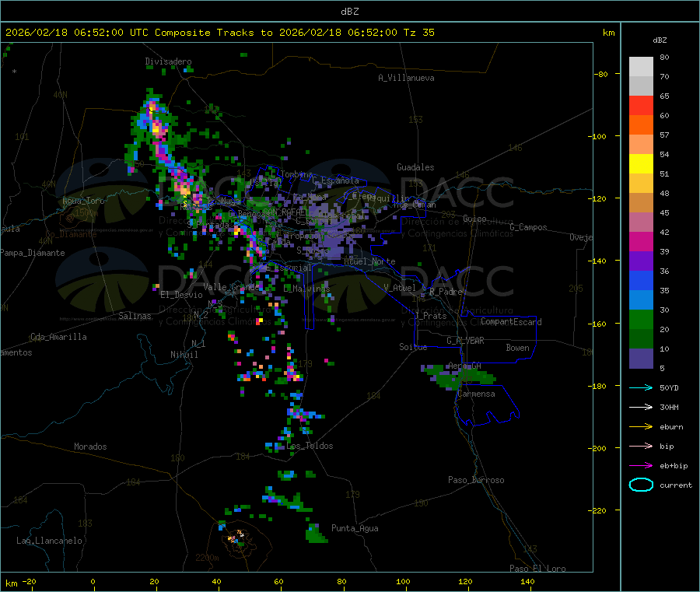700x592 pixels.
Task: Click the 'Punta_Agua' map label
Action: (355, 528)
